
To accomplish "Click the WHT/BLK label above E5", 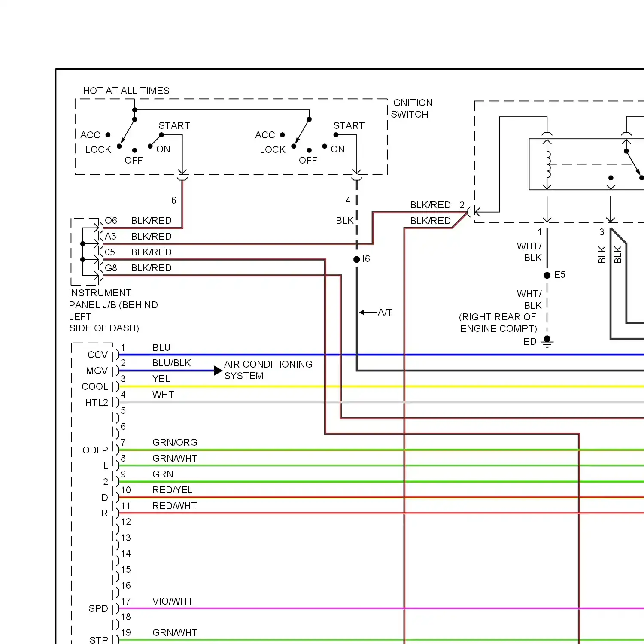I will (529, 252).
